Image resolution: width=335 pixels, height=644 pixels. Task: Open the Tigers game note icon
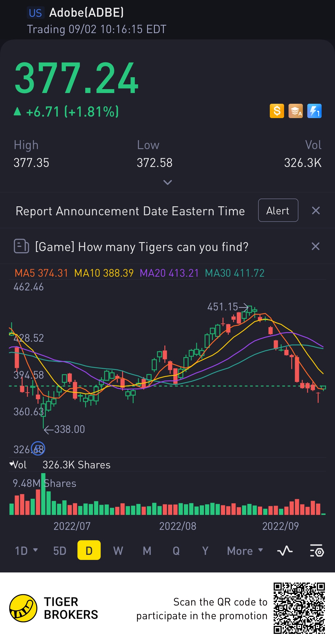coord(21,246)
